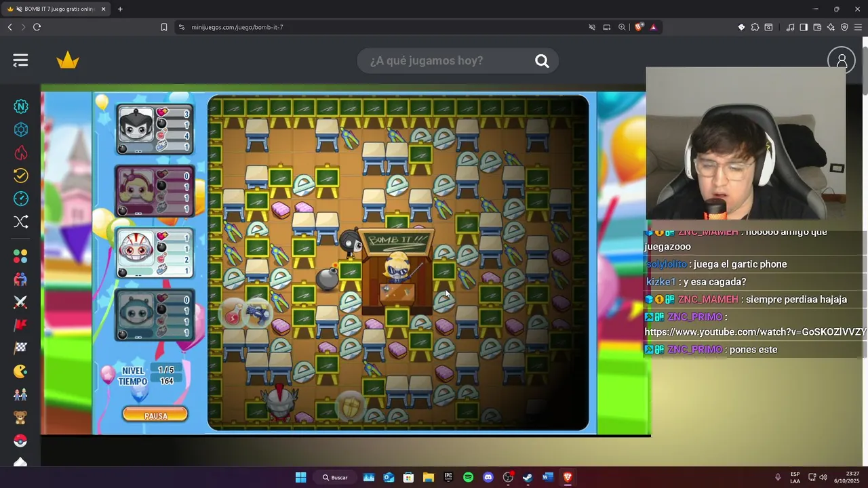Toggle the browser sidebar panel
The image size is (868, 488).
[804, 27]
